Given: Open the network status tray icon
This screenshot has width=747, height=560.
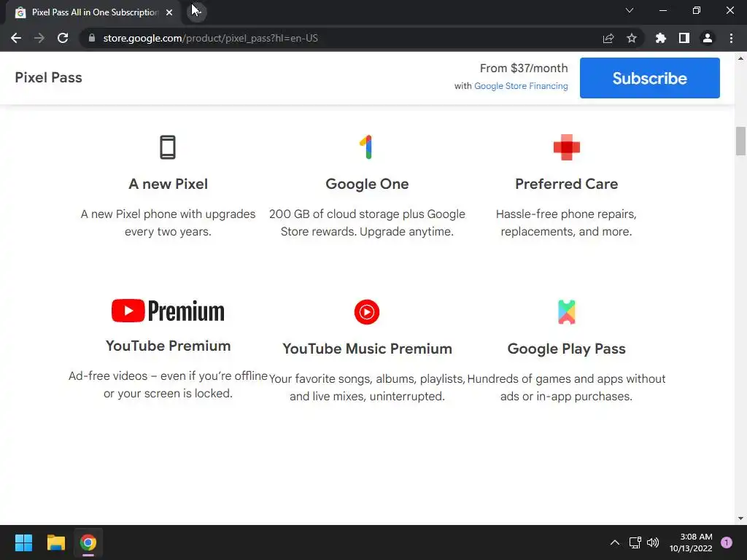Looking at the screenshot, I should point(635,542).
